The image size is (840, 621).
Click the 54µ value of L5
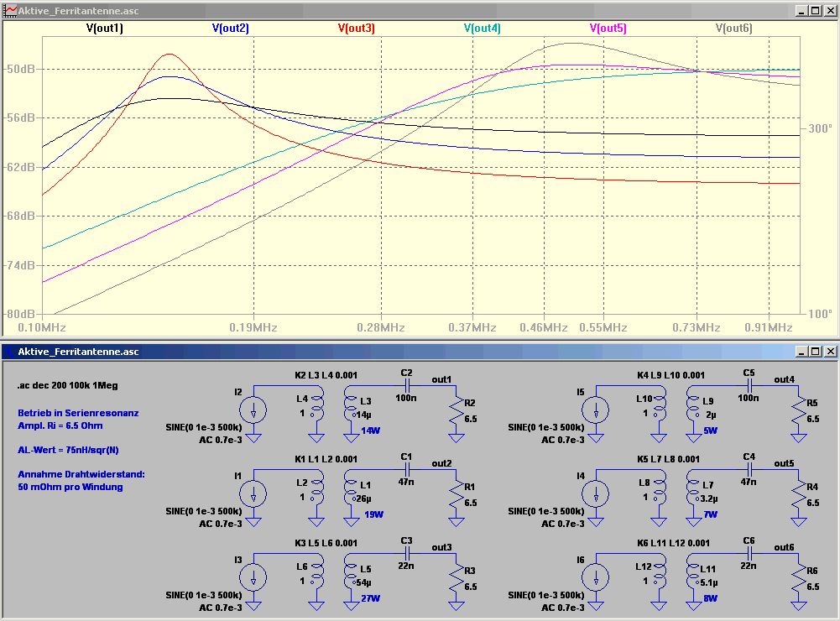pyautogui.click(x=363, y=582)
